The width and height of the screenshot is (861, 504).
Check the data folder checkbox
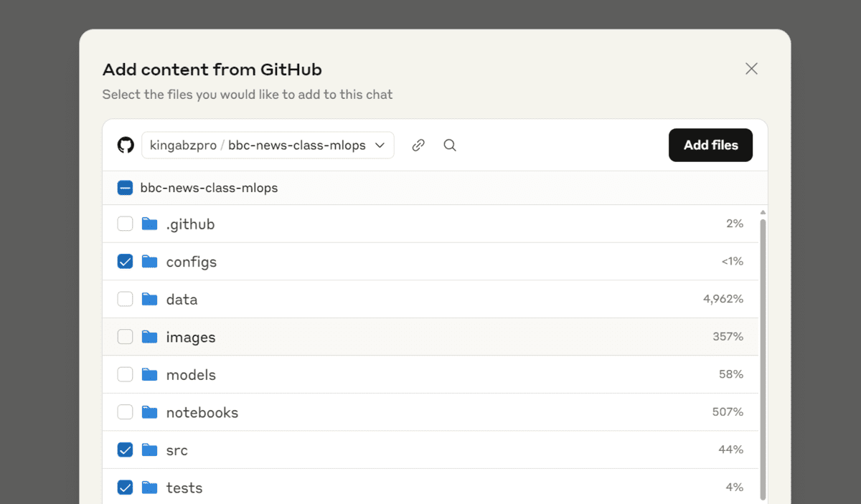point(125,299)
